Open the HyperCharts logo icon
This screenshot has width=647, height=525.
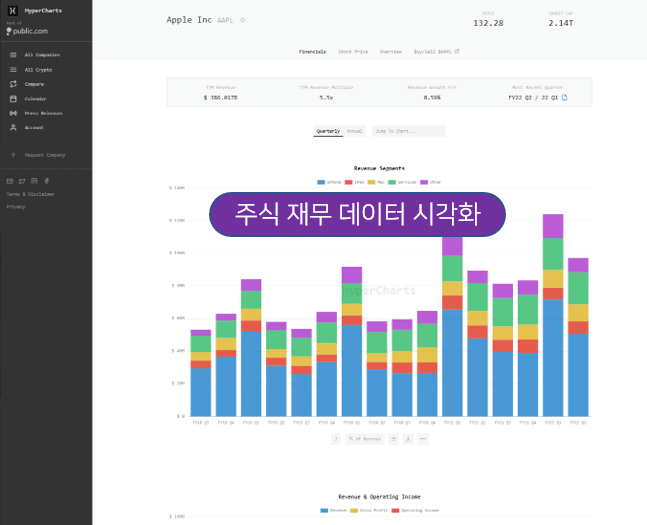pyautogui.click(x=13, y=11)
